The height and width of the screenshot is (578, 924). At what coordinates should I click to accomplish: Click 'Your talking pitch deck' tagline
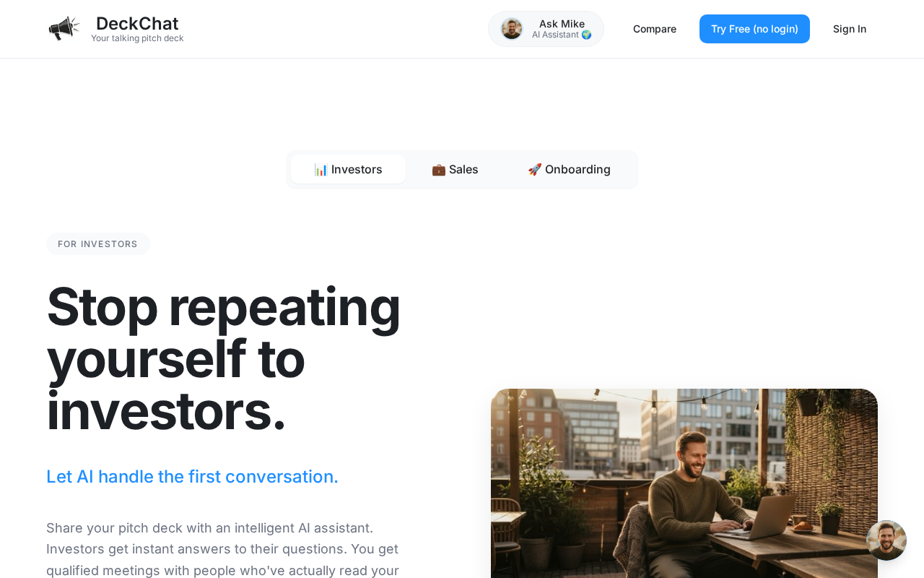137,38
